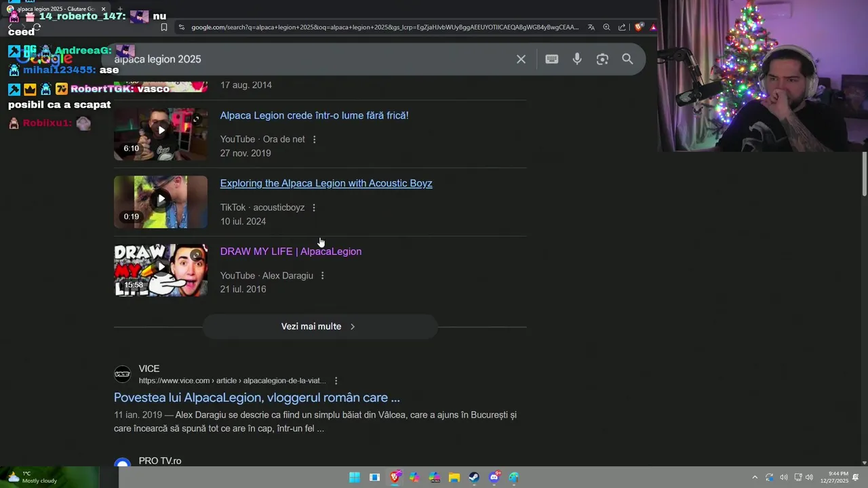Open the translate page icon

point(591,27)
